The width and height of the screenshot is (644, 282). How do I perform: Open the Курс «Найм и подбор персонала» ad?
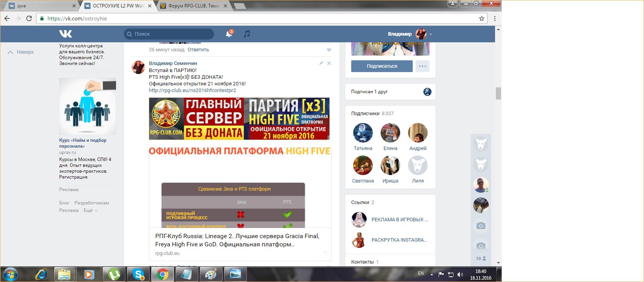[x=83, y=143]
